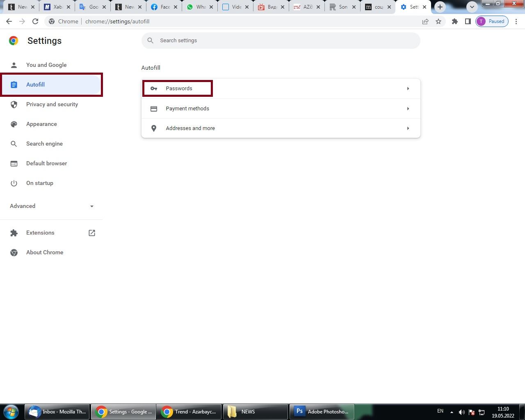Screen dimensions: 525x420
Task: Select Privacy and security in sidebar
Action: tap(52, 104)
